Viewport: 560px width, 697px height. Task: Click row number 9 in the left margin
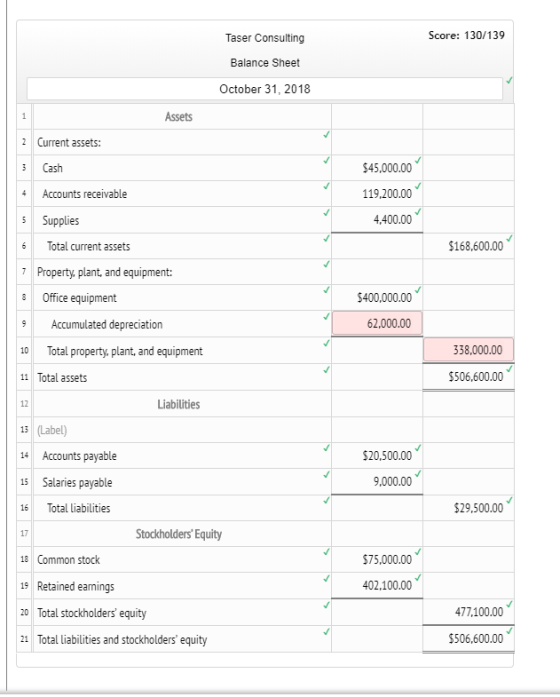(x=24, y=324)
